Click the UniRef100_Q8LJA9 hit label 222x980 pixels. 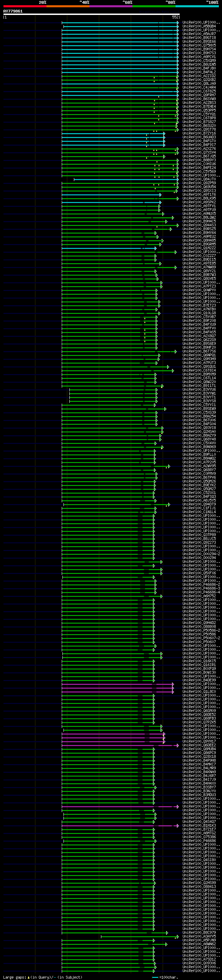click(x=199, y=84)
